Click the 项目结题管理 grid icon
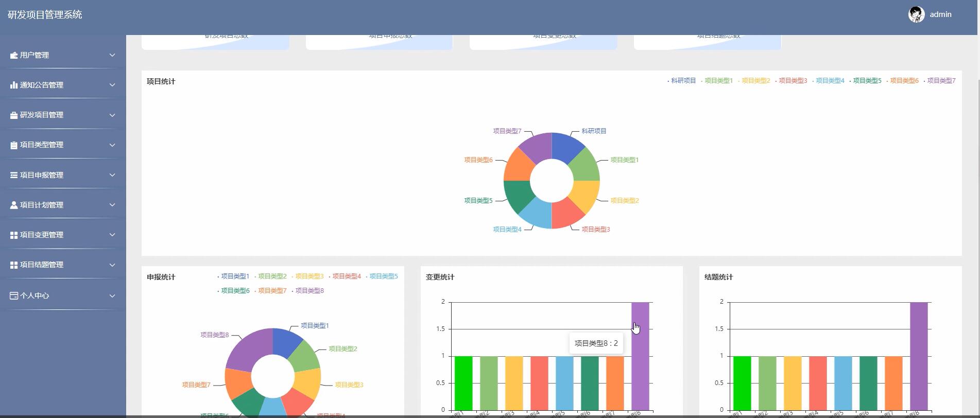Viewport: 980px width, 418px height. [x=14, y=265]
